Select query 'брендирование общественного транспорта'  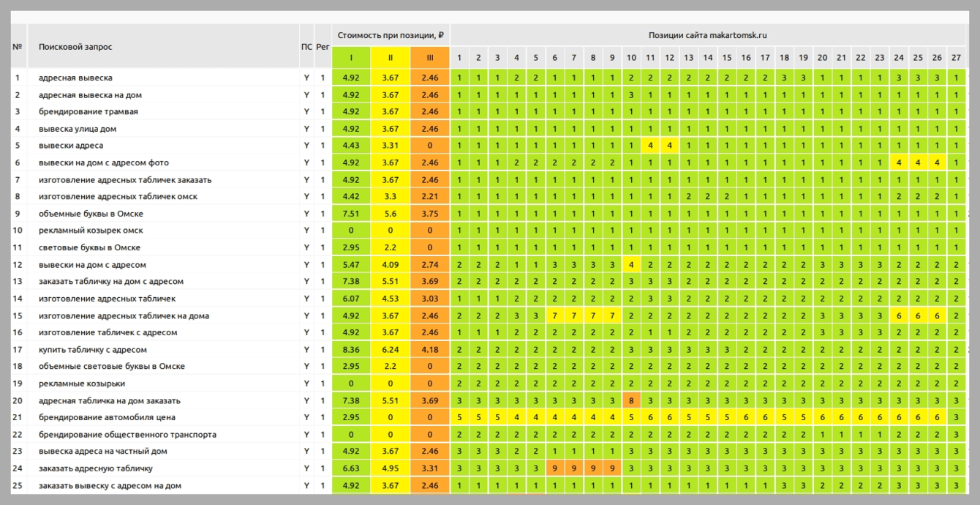127,435
